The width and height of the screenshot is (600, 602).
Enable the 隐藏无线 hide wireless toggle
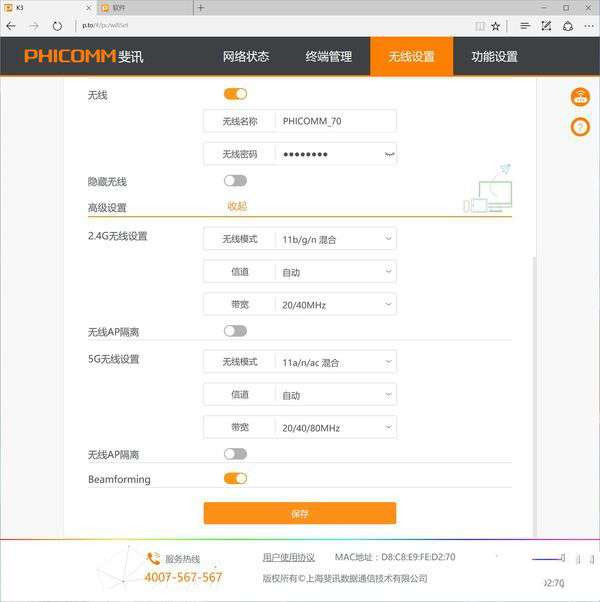235,181
